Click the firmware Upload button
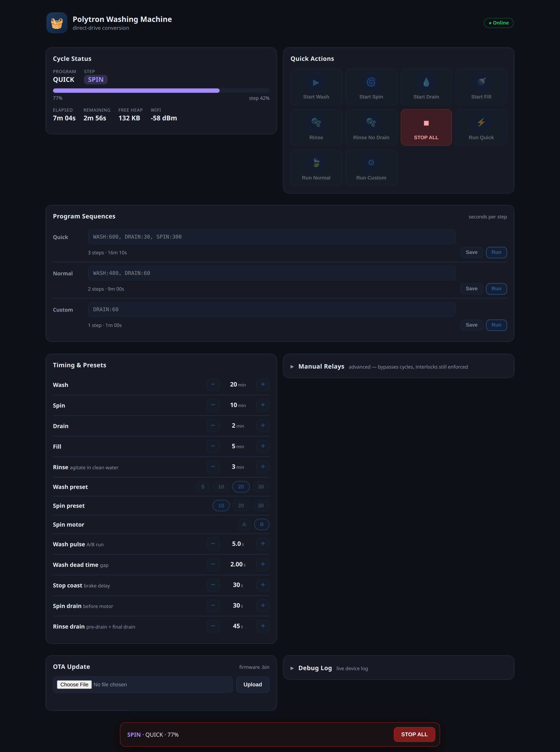Viewport: 560px width, 752px height. [x=252, y=685]
